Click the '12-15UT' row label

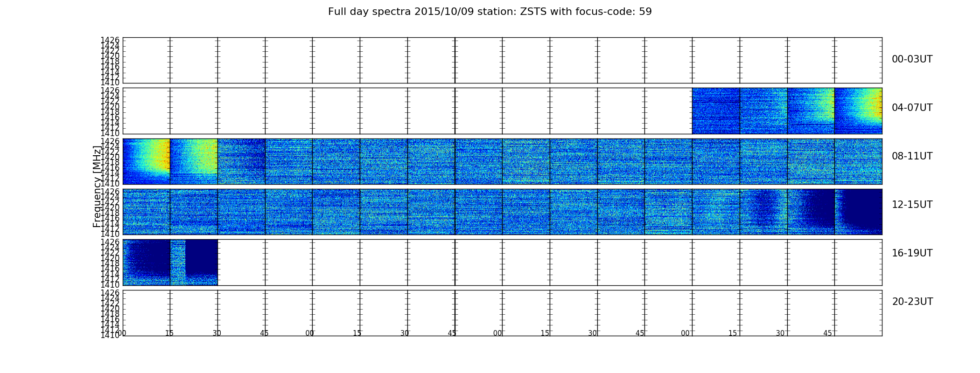click(912, 205)
